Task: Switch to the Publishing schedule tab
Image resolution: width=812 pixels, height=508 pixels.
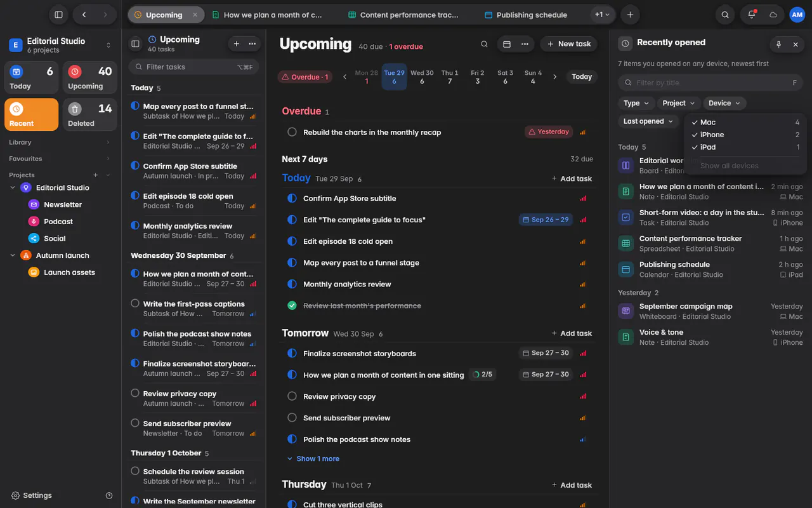Action: (532, 15)
